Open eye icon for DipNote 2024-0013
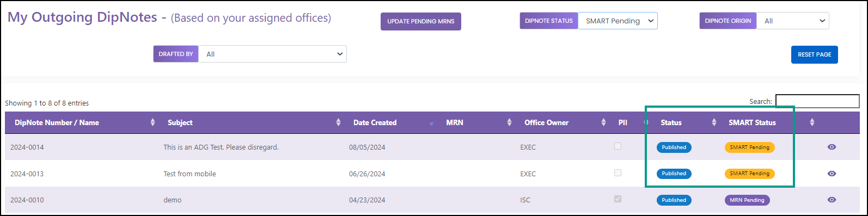 click(x=832, y=174)
